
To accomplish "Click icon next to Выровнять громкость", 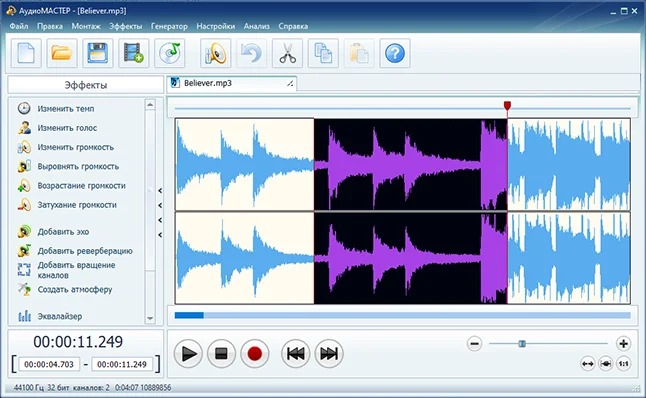I will 24,166.
